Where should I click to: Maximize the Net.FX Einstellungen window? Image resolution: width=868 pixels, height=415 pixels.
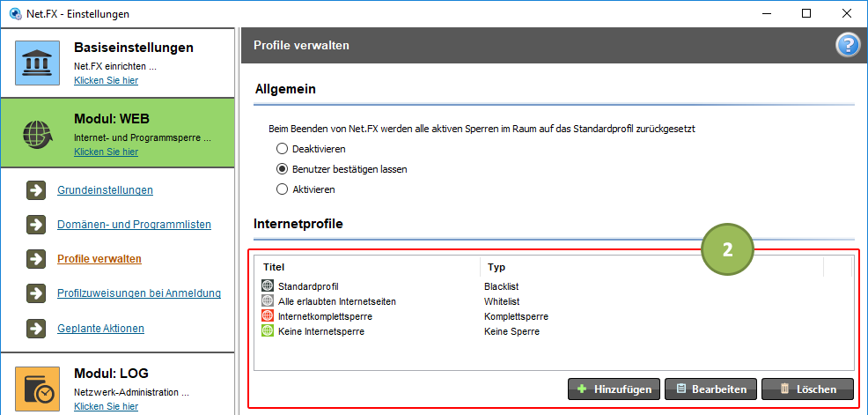click(x=806, y=14)
